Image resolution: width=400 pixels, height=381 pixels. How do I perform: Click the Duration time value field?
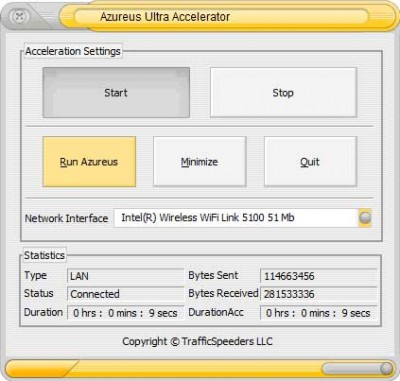click(125, 313)
